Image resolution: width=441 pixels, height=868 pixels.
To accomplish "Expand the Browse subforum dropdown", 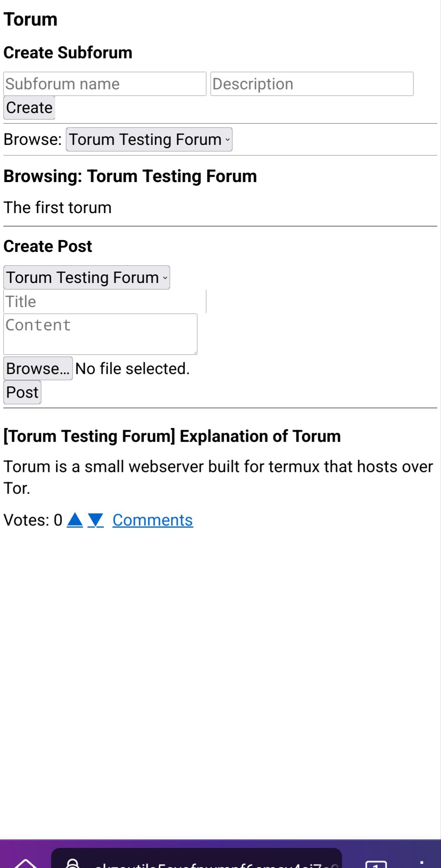I will click(x=149, y=140).
